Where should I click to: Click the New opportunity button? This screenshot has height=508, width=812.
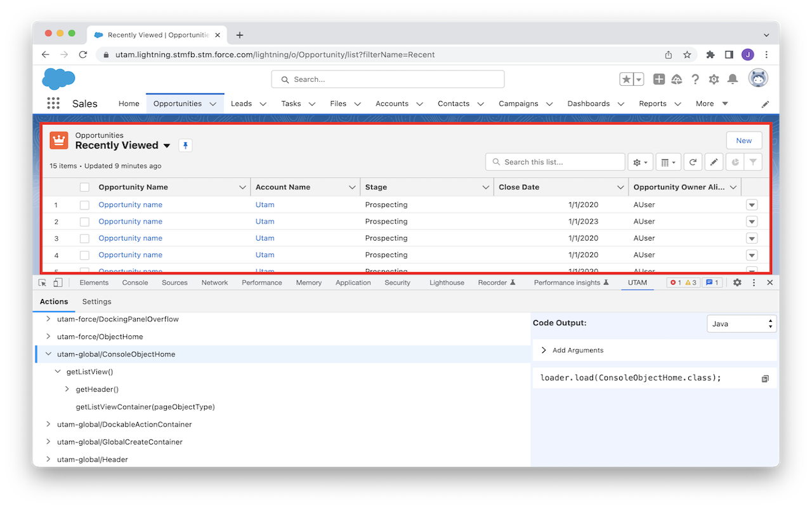point(743,141)
